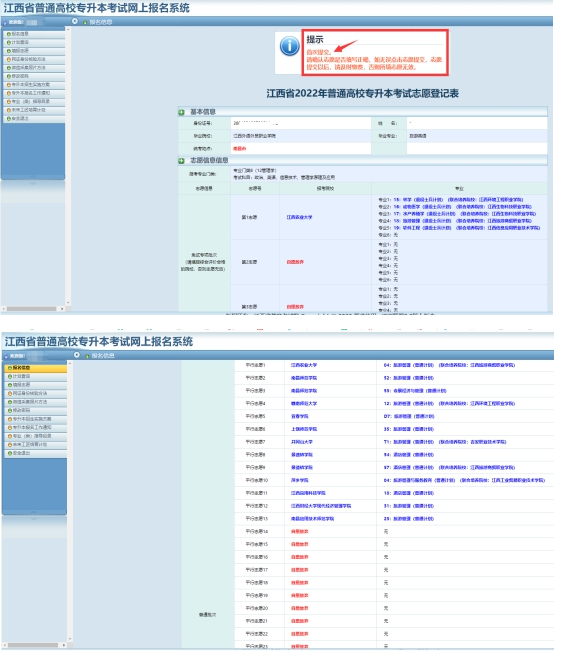Click sidebar horizontal scrollbar beside 第3志愿 row
Viewport: 564px width, 651px height.
31,309
